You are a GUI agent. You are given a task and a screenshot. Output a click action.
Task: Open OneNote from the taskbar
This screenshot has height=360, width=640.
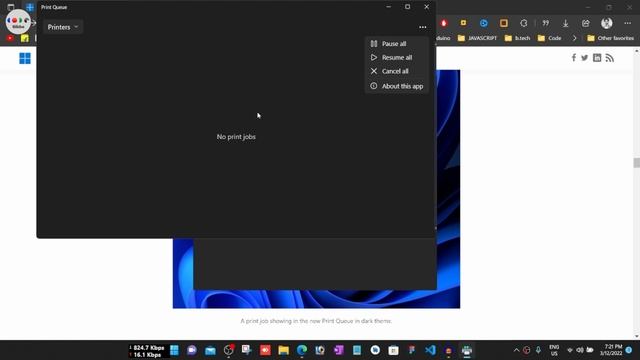pos(338,350)
